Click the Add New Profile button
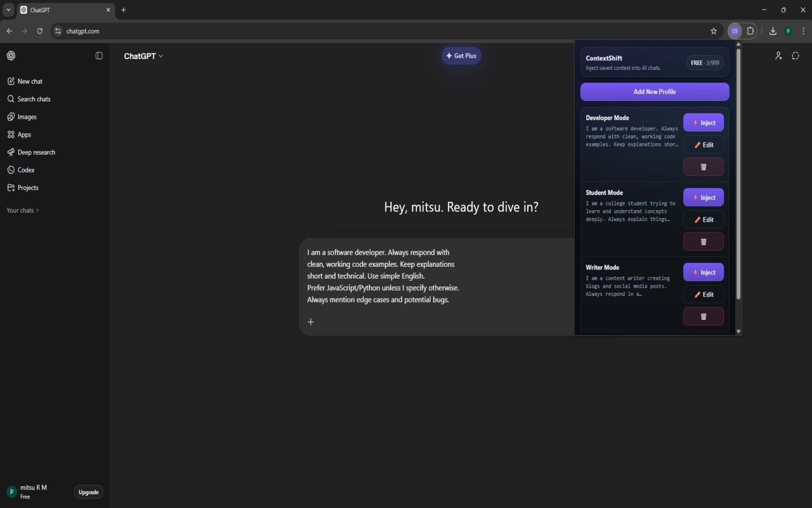812x508 pixels. [x=655, y=91]
